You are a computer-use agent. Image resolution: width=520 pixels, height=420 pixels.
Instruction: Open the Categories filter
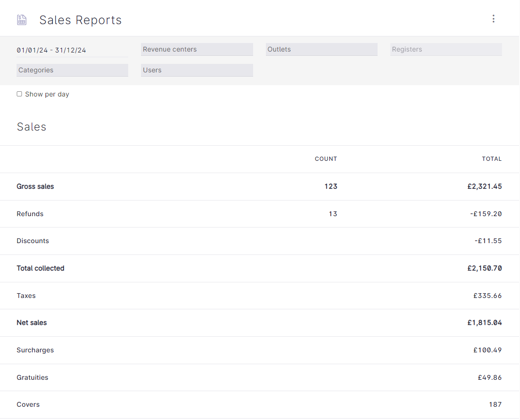tap(72, 70)
